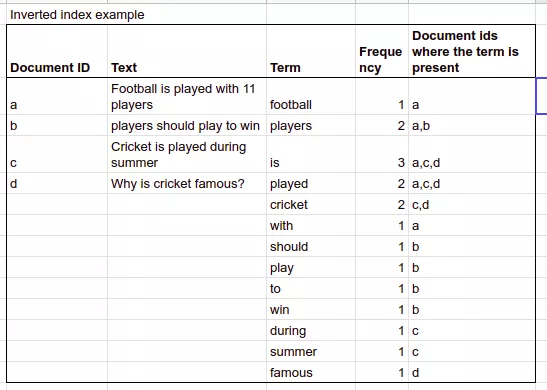
Task: Click the 'players should play to win' cell
Action: tap(187, 125)
